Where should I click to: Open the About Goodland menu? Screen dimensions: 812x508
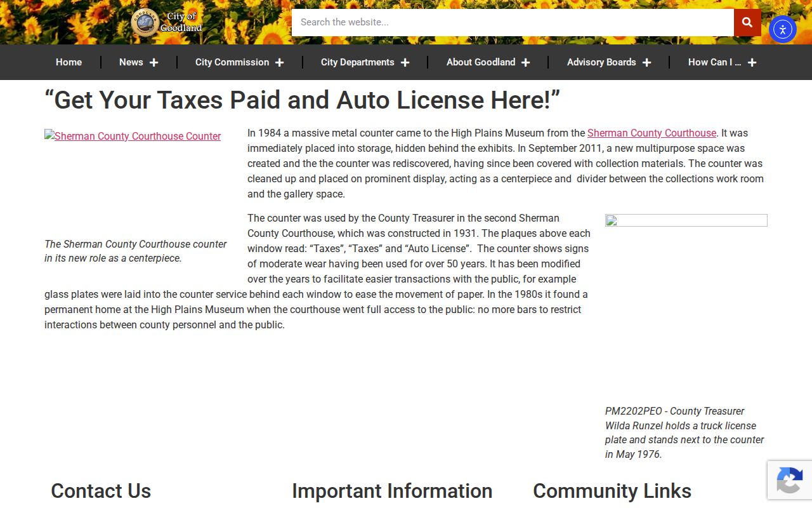[481, 62]
